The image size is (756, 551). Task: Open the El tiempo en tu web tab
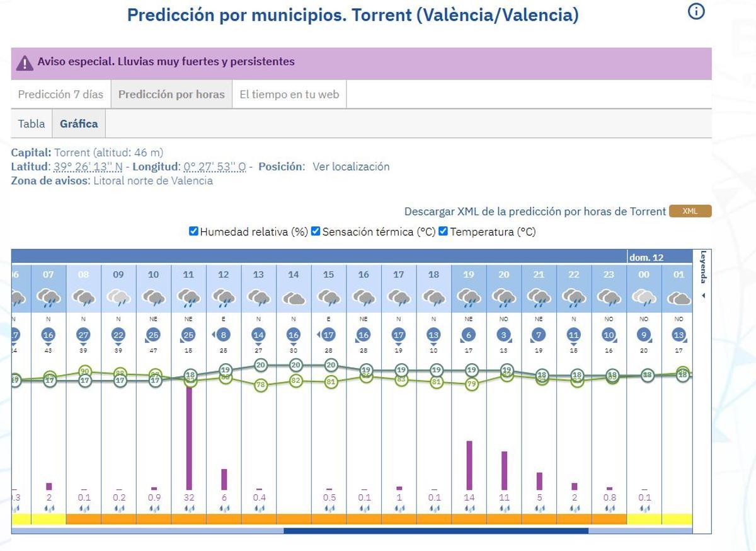(x=289, y=94)
